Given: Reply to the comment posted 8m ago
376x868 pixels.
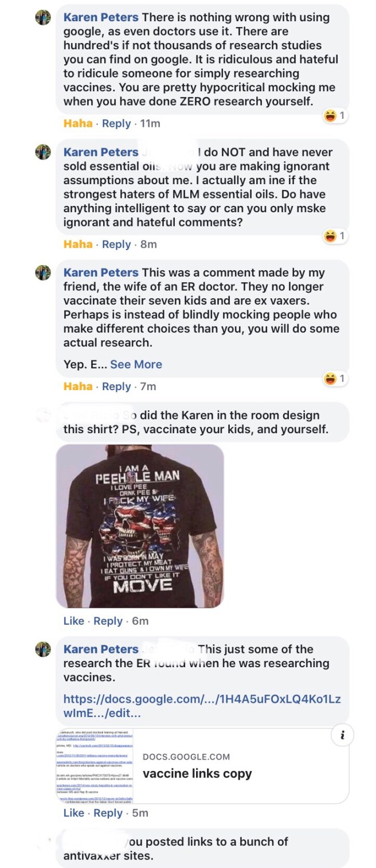Looking at the screenshot, I should [x=116, y=244].
